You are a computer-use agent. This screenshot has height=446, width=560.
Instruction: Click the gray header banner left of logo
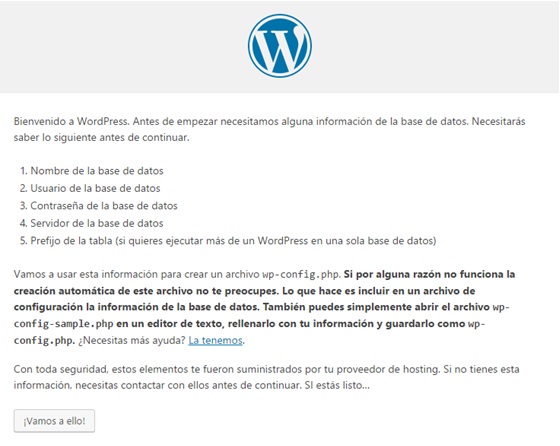click(121, 46)
